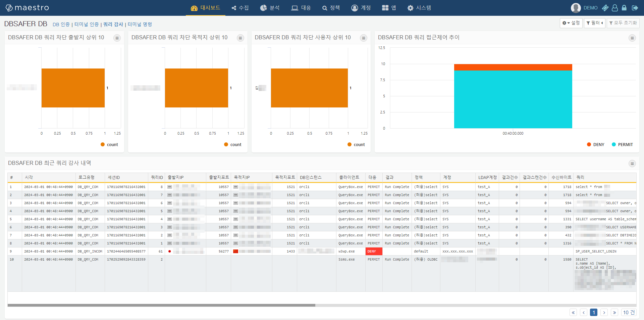Open the 앱 apps menu
This screenshot has height=320, width=644.
click(389, 8)
